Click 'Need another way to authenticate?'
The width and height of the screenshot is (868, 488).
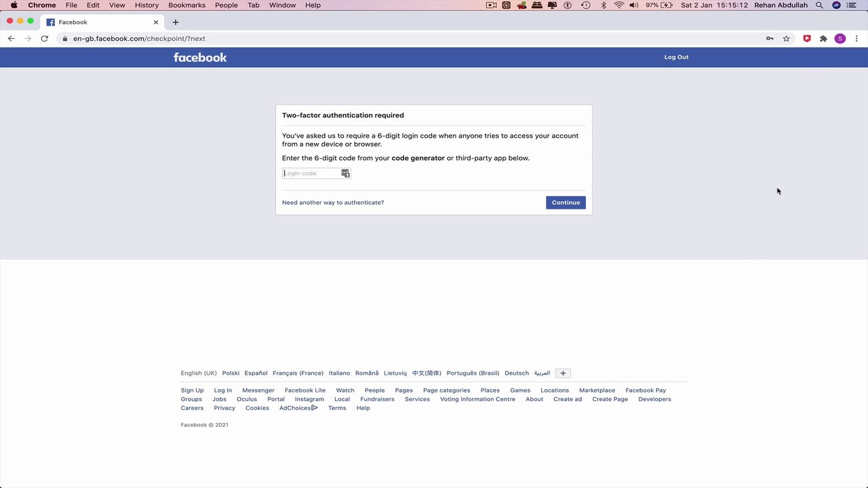pos(333,203)
